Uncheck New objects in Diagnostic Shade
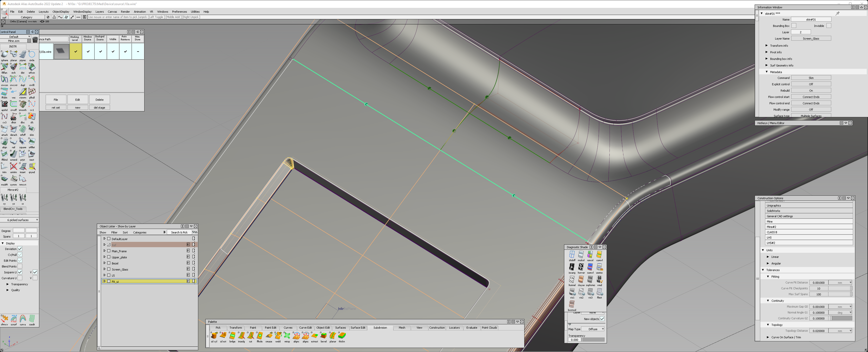 [602, 319]
